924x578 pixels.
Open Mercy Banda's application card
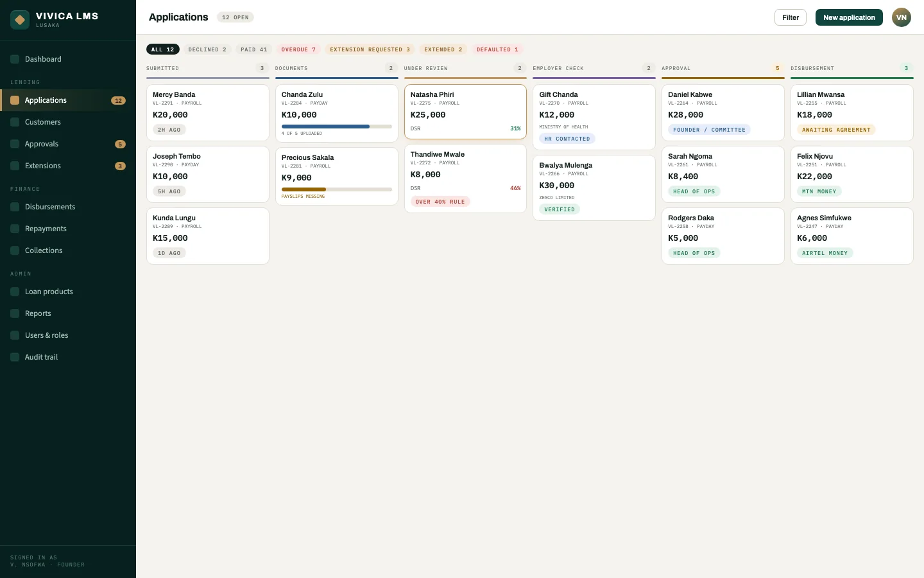[x=208, y=112]
